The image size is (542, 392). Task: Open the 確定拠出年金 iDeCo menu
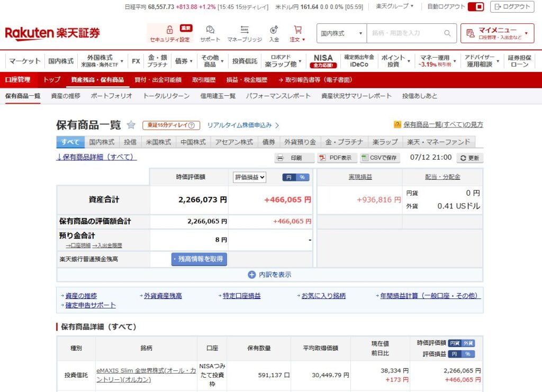[x=359, y=61]
